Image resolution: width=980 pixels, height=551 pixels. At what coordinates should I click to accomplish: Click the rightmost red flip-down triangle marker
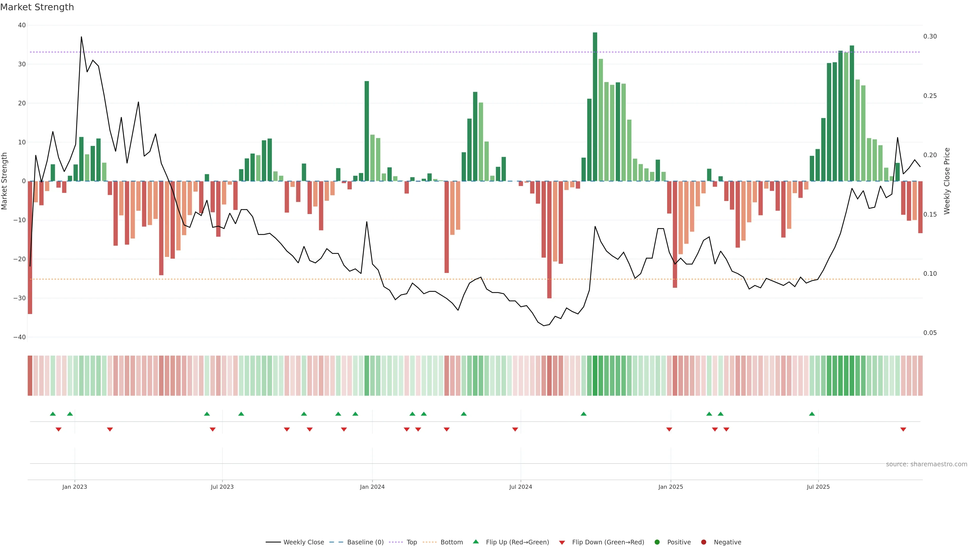[903, 429]
